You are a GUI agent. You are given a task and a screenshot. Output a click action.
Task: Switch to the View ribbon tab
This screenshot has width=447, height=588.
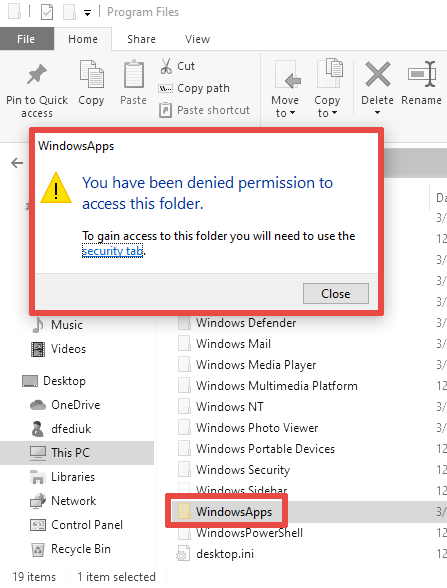coord(197,39)
